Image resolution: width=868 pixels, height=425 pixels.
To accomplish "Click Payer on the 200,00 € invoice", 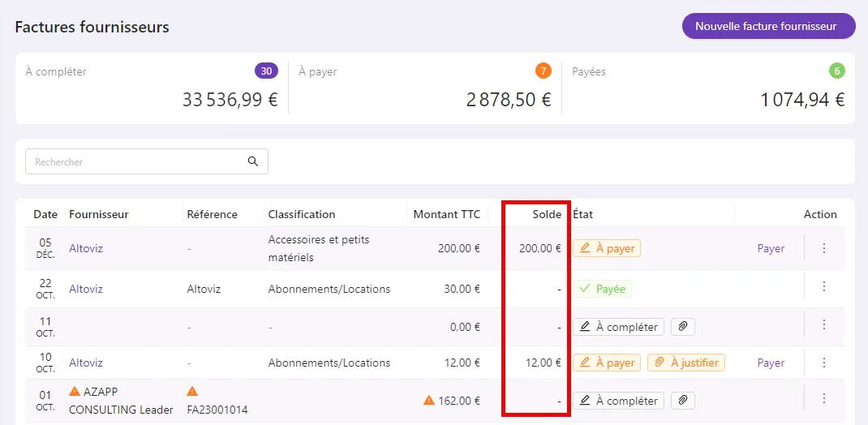I will 771,248.
